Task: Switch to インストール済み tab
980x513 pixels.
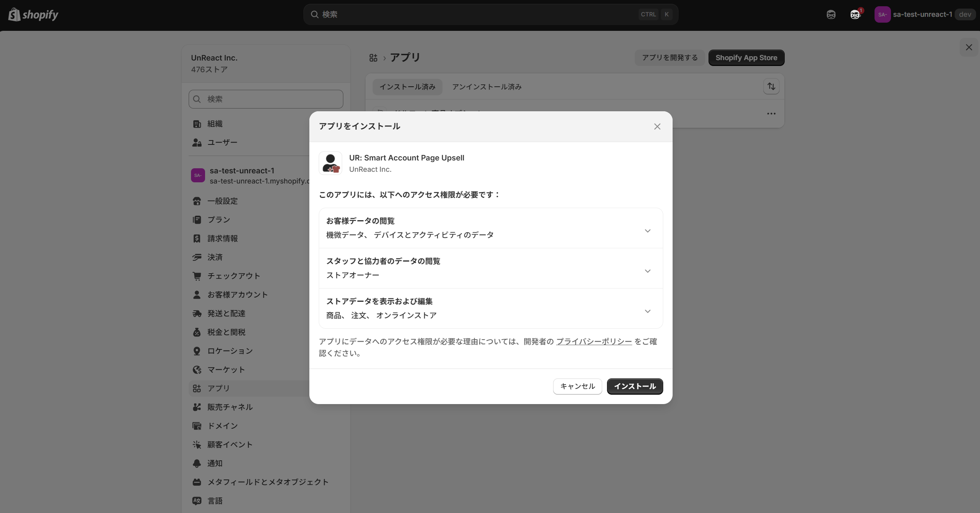Action: pos(407,87)
